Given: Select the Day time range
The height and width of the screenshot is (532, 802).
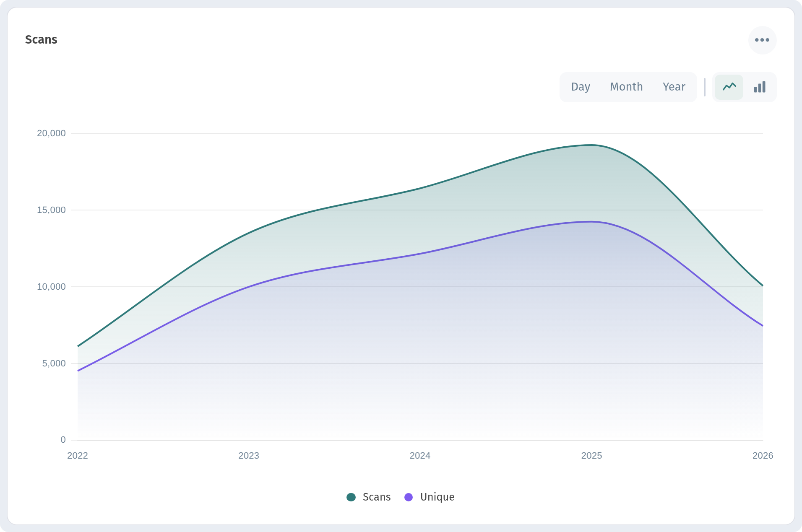Looking at the screenshot, I should [x=581, y=87].
